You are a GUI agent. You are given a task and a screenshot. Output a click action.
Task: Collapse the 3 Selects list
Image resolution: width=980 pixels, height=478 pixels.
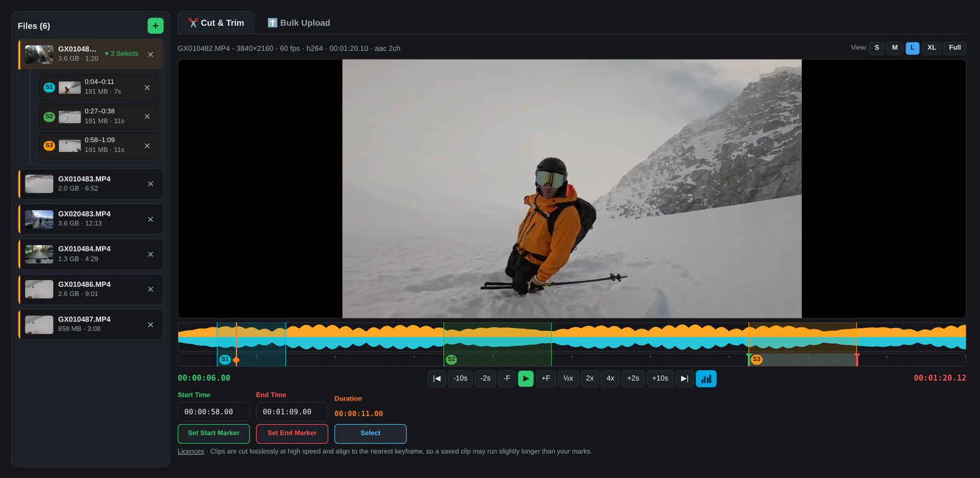pos(122,54)
